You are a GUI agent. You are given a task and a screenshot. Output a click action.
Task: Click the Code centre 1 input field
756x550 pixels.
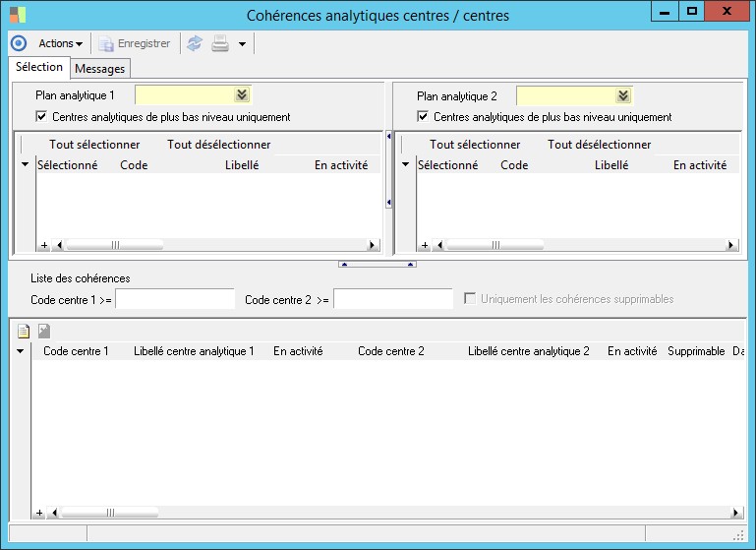pos(175,299)
